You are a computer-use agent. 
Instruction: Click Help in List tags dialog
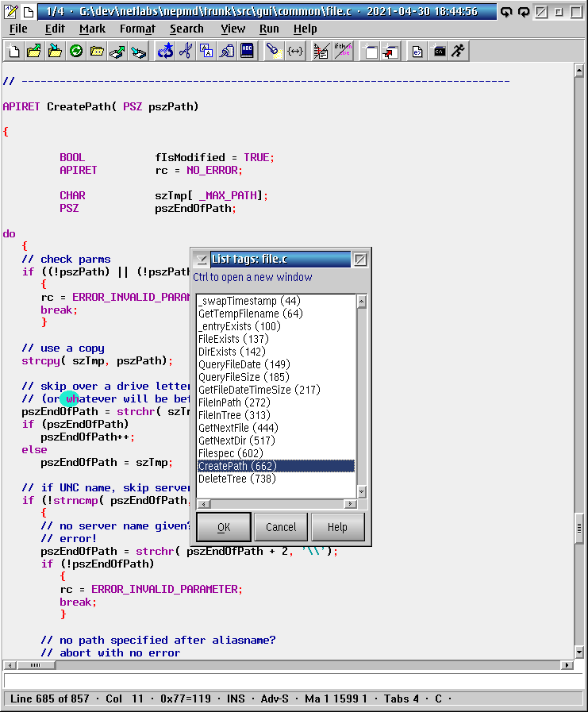pos(338,527)
